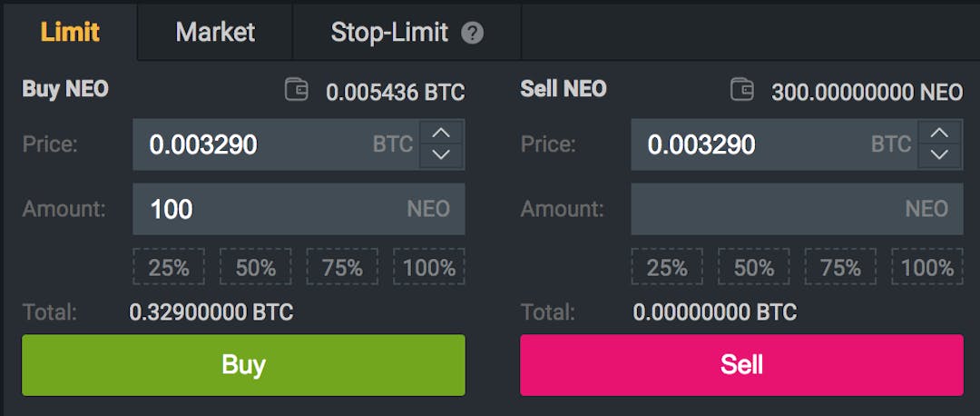Screen dimensions: 980x416
Task: Decrease buy price with down arrow
Action: 441,155
